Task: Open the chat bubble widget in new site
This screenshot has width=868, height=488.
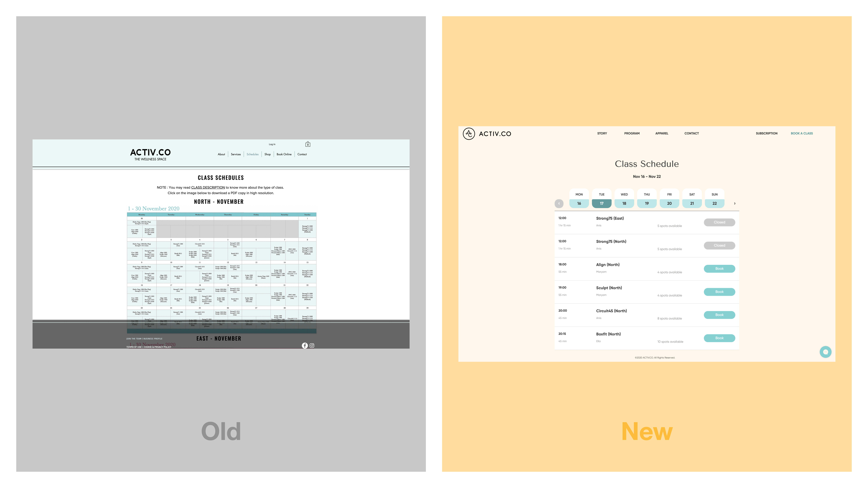Action: (x=826, y=352)
